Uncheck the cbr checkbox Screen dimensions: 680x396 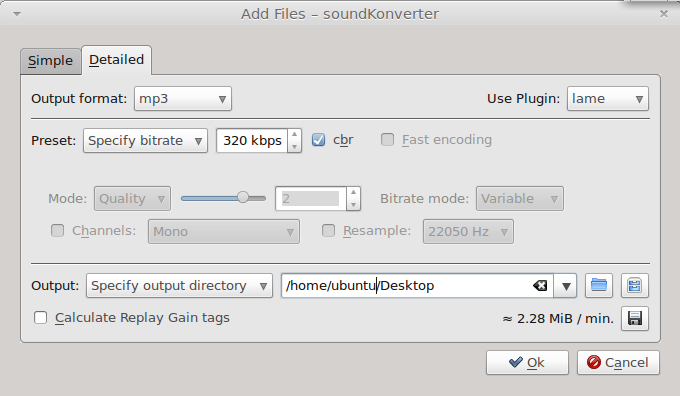point(318,140)
